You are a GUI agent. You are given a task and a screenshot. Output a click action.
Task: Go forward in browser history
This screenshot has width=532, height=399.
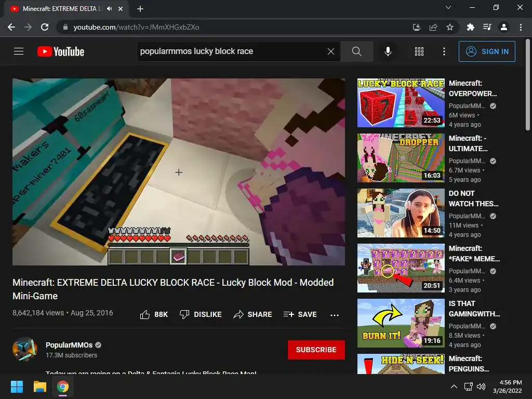28,27
